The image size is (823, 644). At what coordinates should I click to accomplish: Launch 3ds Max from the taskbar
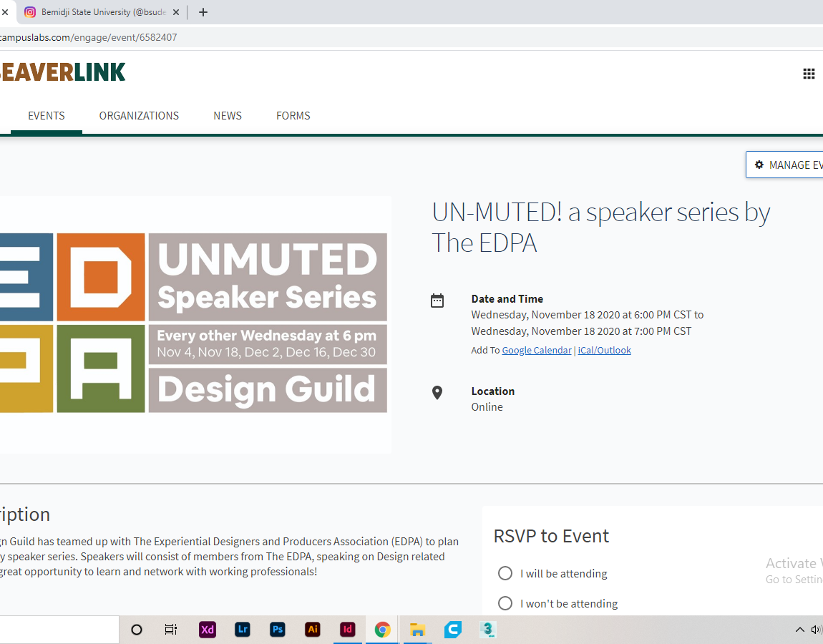click(487, 629)
